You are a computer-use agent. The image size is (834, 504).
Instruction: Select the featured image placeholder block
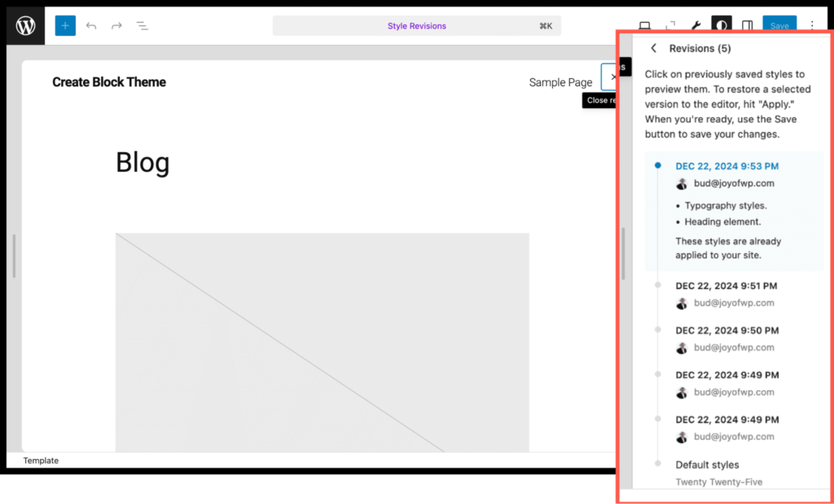pos(323,343)
